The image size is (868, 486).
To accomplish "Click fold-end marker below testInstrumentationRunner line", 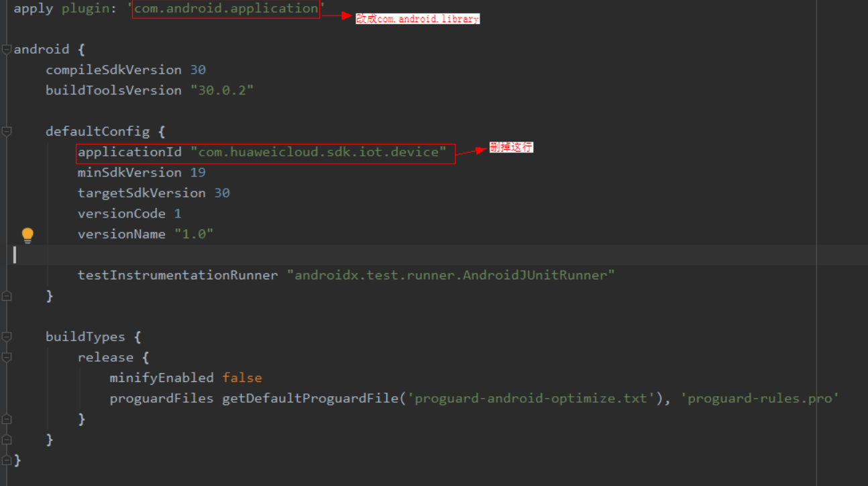I will tap(6, 296).
